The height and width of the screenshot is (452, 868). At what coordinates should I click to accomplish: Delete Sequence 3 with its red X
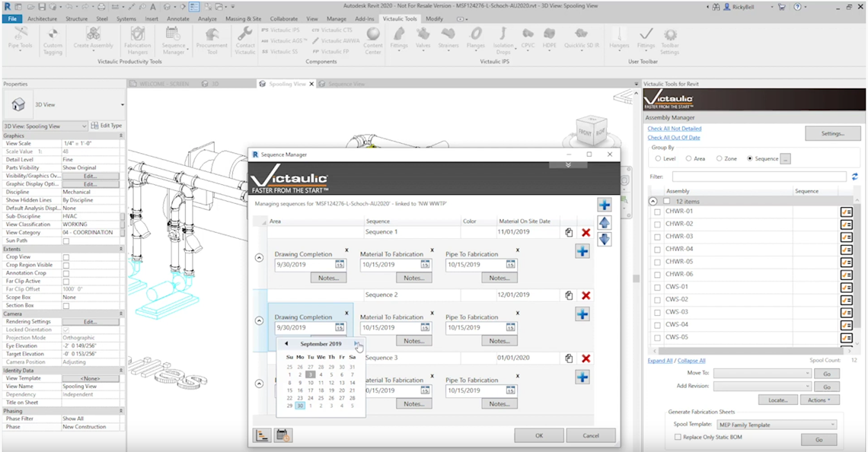[586, 359]
